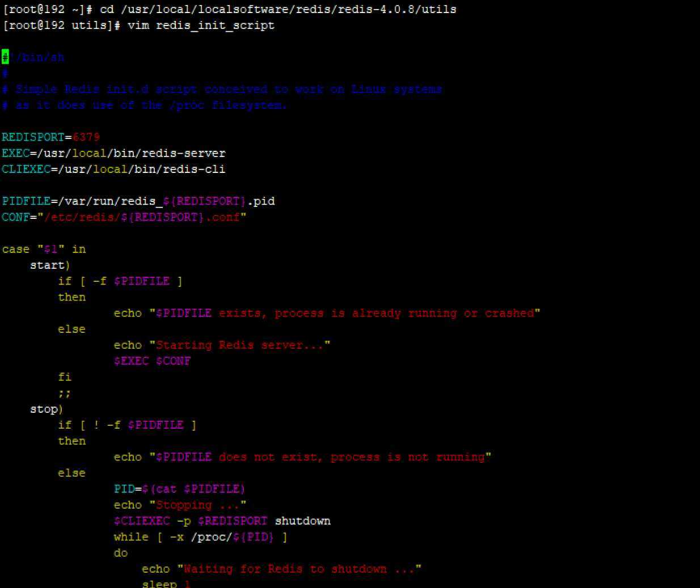Click the echo "Stopping ..." line
Image resolution: width=700 pixels, height=588 pixels.
tap(180, 505)
